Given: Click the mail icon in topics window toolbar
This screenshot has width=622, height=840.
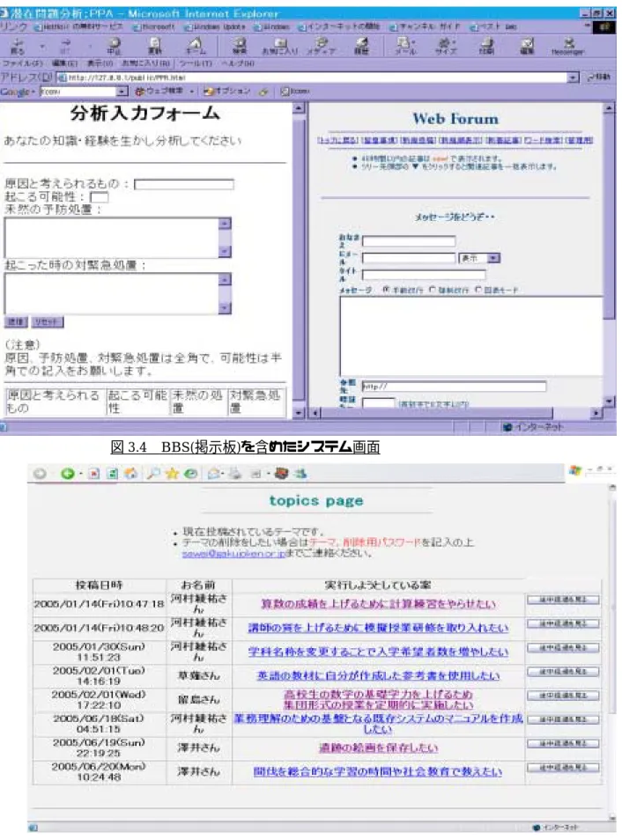Looking at the screenshot, I should pyautogui.click(x=214, y=474).
